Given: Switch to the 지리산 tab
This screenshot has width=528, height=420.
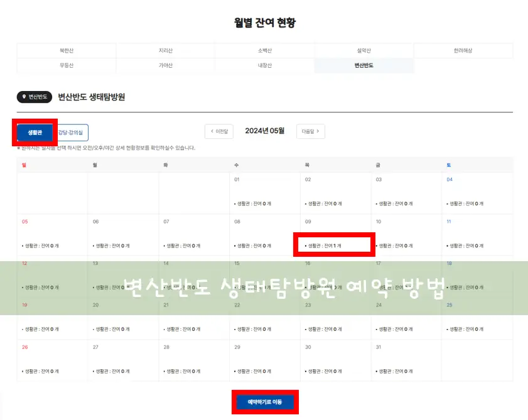Looking at the screenshot, I should pyautogui.click(x=165, y=50).
